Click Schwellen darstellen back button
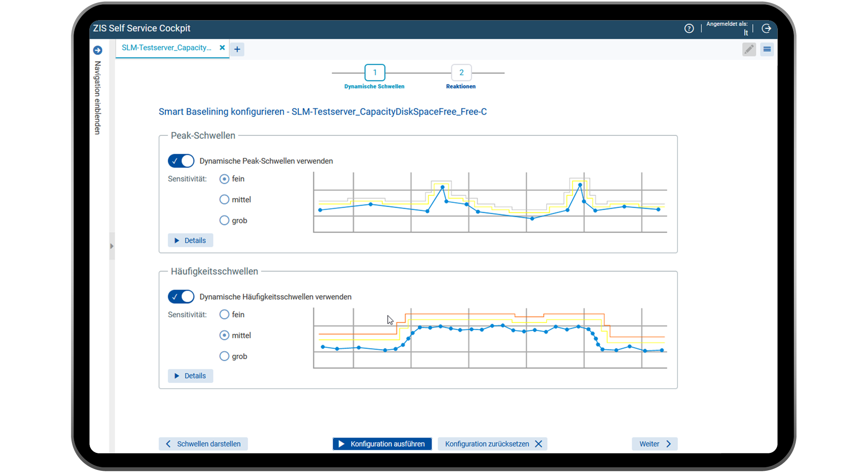 (203, 444)
